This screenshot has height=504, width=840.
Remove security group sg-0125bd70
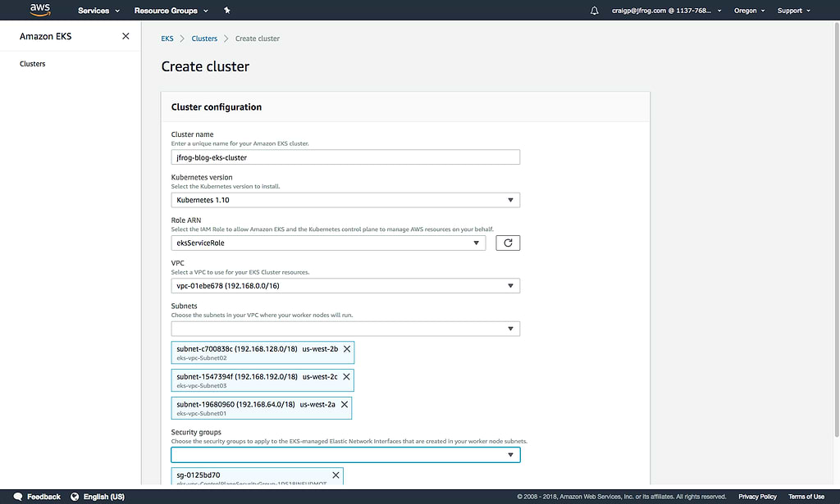click(336, 475)
